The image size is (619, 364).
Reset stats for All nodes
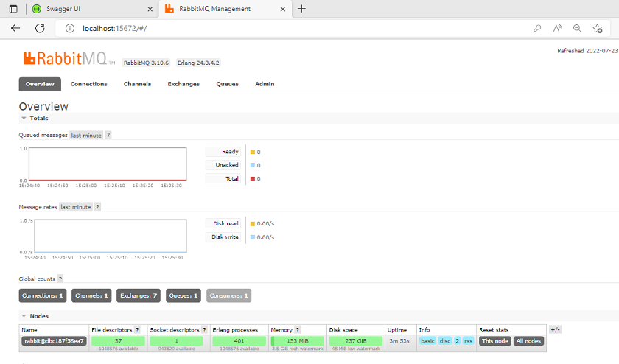[528, 340]
